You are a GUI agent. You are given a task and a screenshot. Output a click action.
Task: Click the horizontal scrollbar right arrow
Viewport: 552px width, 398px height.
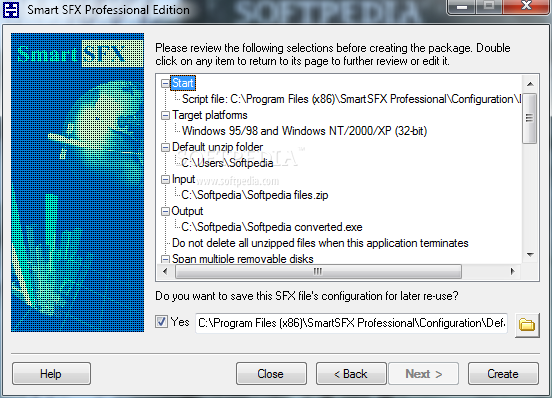pos(513,271)
